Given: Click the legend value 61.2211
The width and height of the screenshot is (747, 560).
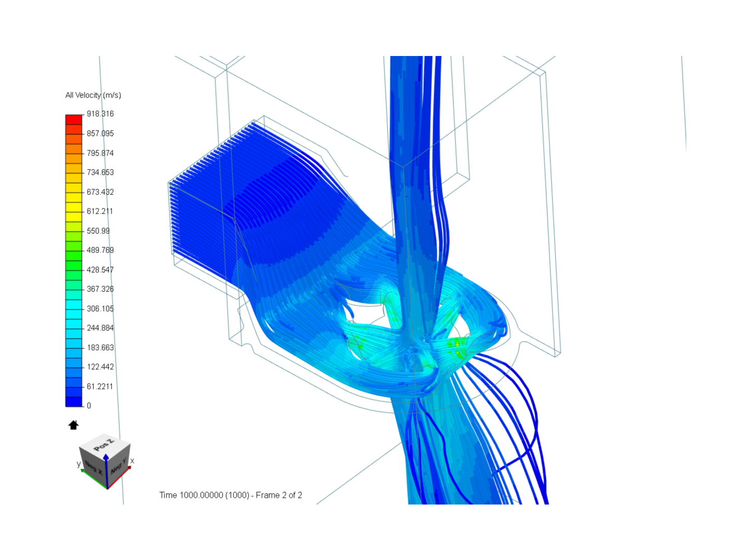Looking at the screenshot, I should click(100, 386).
